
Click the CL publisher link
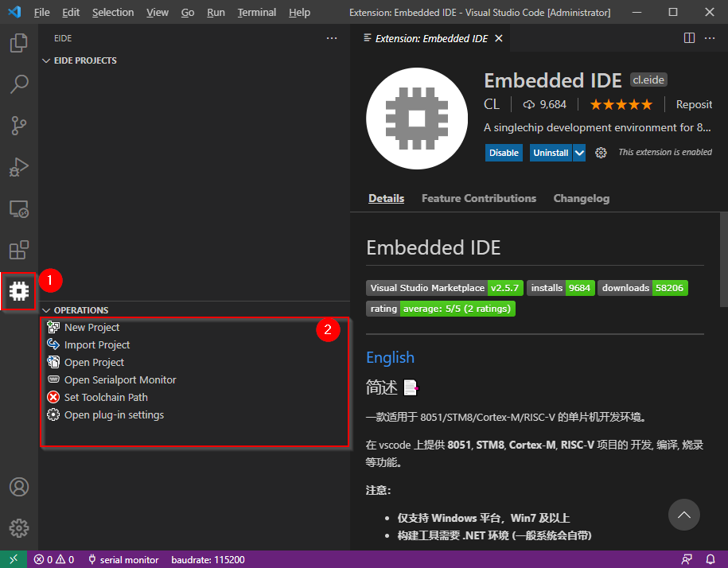492,104
